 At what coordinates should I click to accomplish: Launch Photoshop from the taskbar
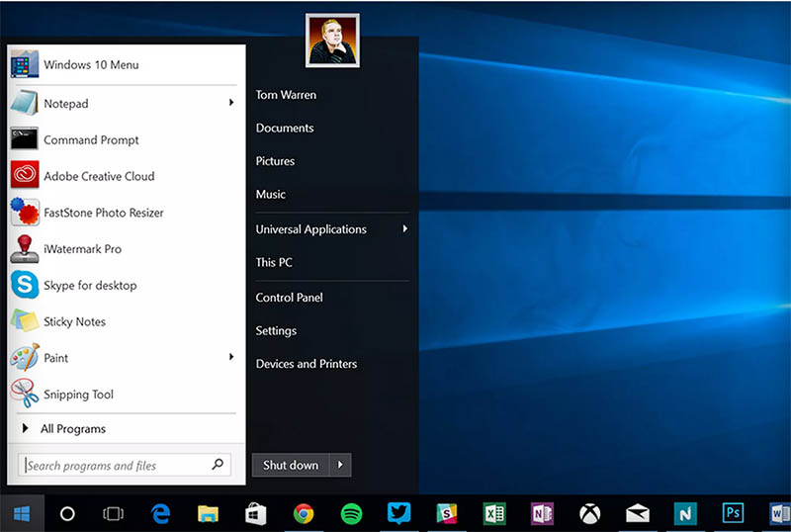(x=733, y=513)
